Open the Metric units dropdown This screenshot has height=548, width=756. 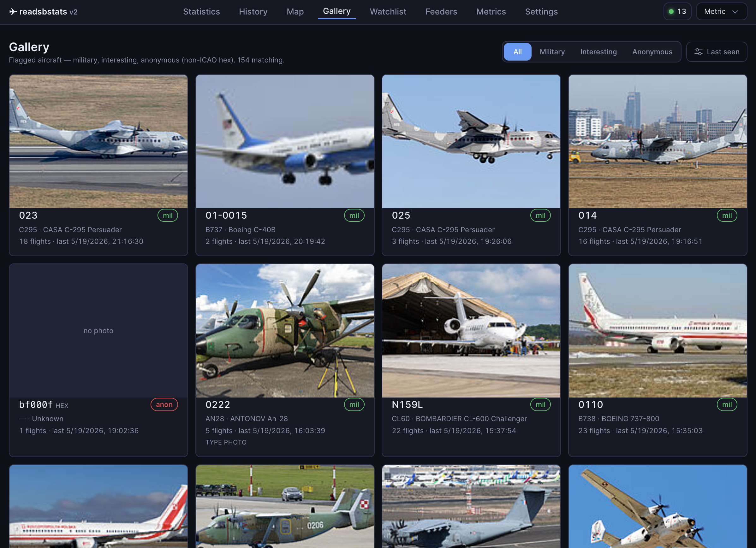point(721,12)
